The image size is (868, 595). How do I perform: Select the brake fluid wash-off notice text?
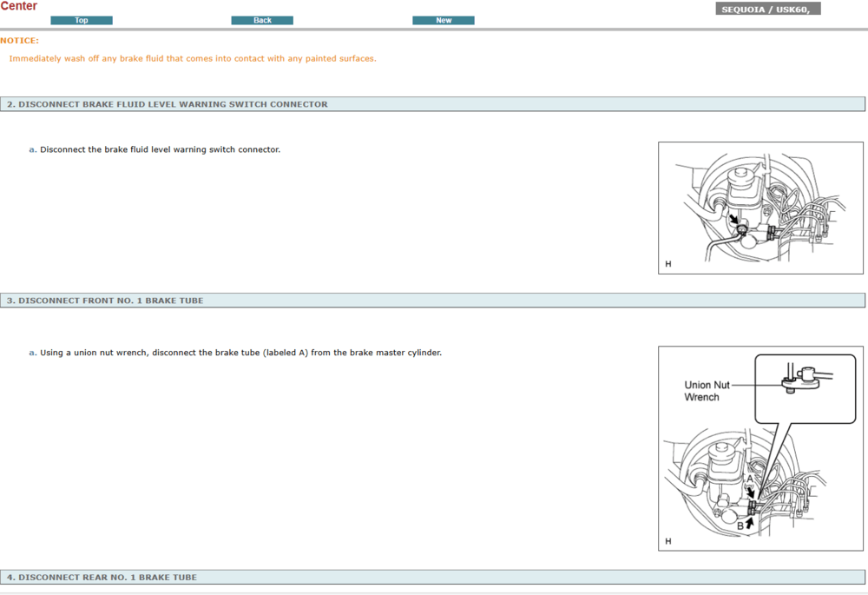pyautogui.click(x=193, y=58)
